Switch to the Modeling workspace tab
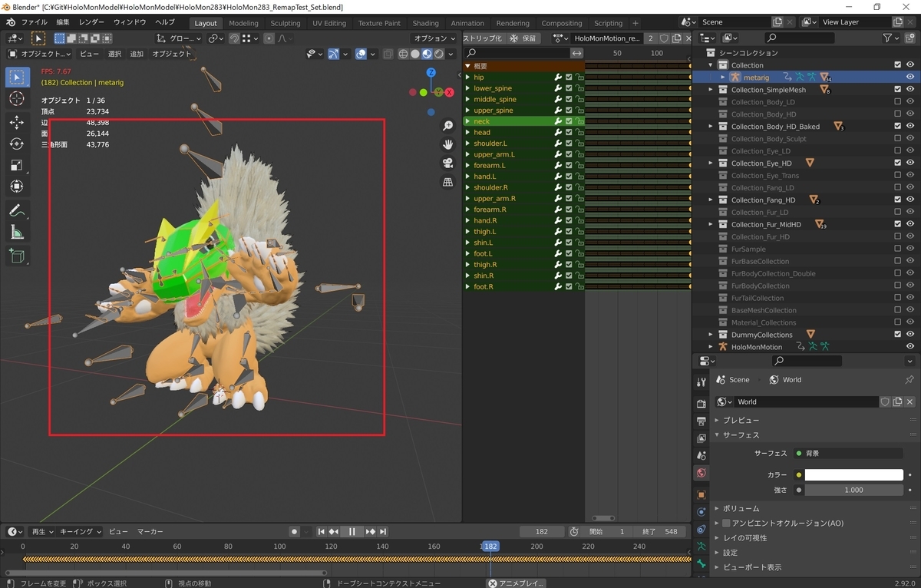The height and width of the screenshot is (588, 921). 243,23
